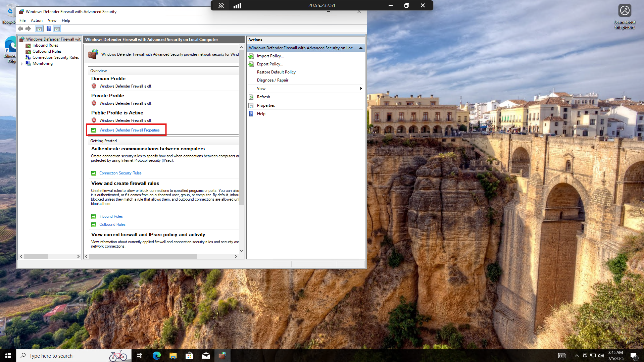Click the Restore Default Policy action
The height and width of the screenshot is (362, 644).
pos(276,72)
